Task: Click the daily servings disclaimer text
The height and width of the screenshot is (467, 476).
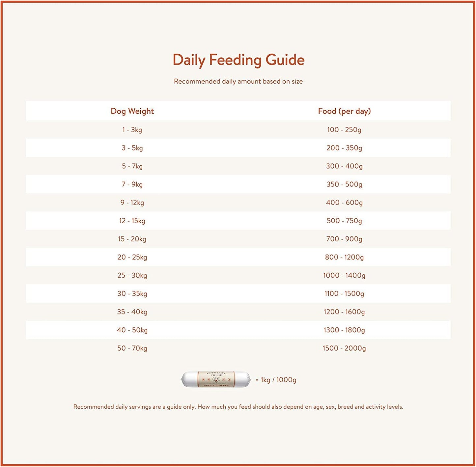Action: coord(238,407)
